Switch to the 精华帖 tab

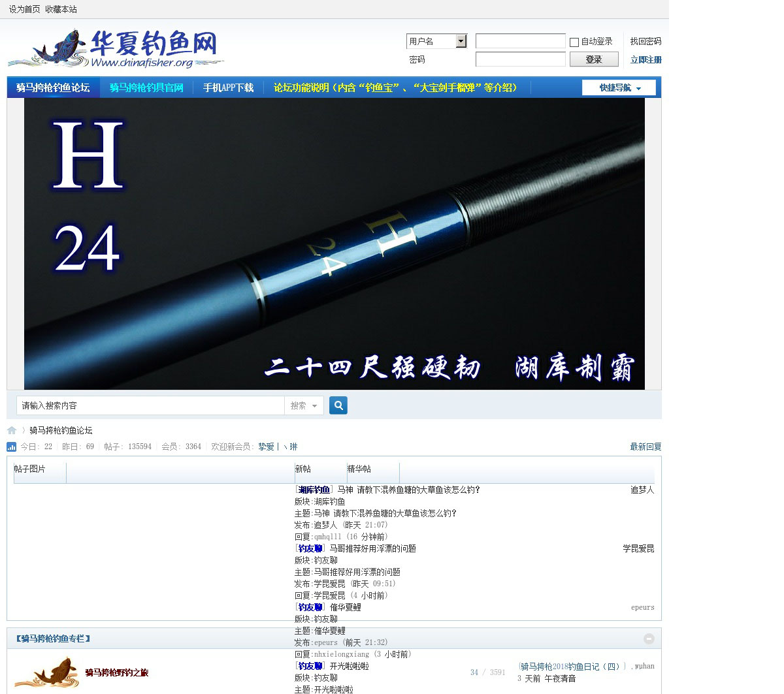pyautogui.click(x=359, y=469)
